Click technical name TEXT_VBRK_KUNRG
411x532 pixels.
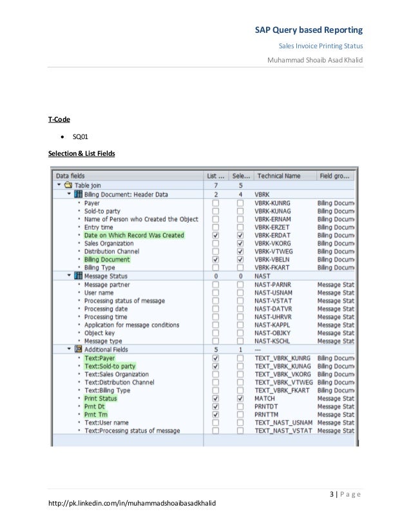[x=282, y=358]
